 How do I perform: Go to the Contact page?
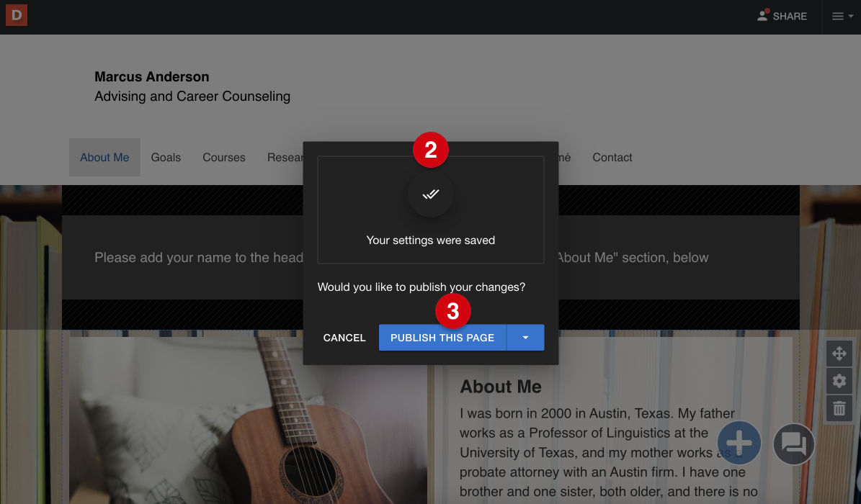coord(612,157)
